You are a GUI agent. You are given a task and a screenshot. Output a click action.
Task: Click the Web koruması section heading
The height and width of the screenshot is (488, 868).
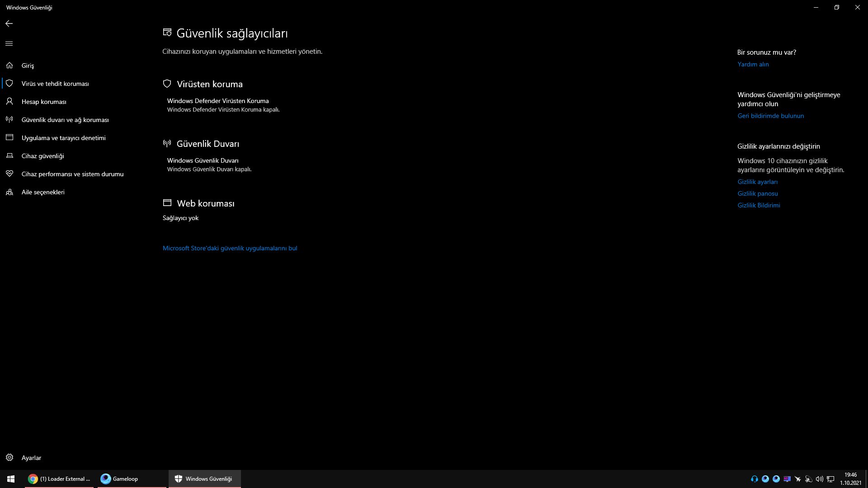pos(206,203)
